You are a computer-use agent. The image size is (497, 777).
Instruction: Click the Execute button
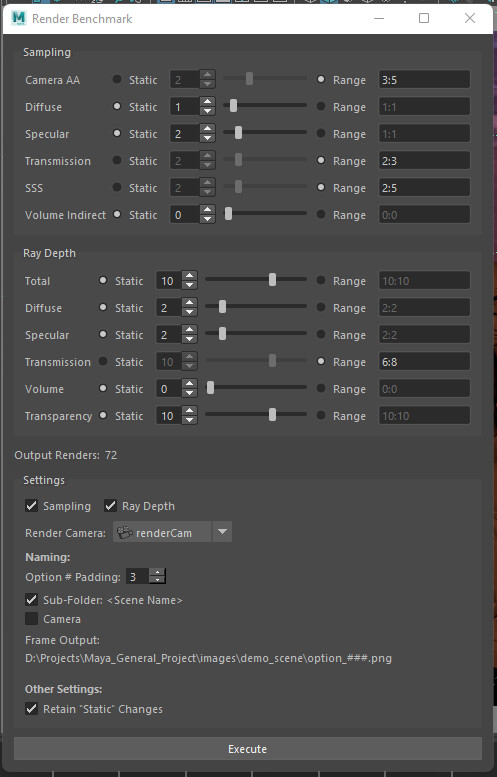point(248,749)
